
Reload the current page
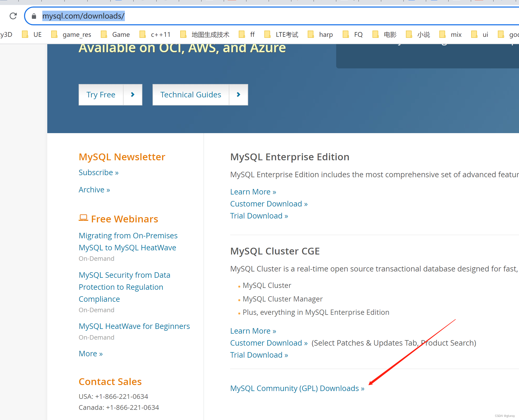click(x=13, y=16)
